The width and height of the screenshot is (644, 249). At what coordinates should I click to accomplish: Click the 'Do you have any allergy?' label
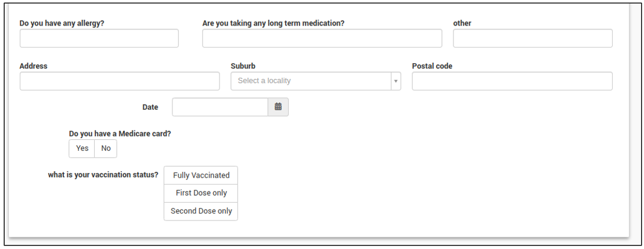point(62,23)
